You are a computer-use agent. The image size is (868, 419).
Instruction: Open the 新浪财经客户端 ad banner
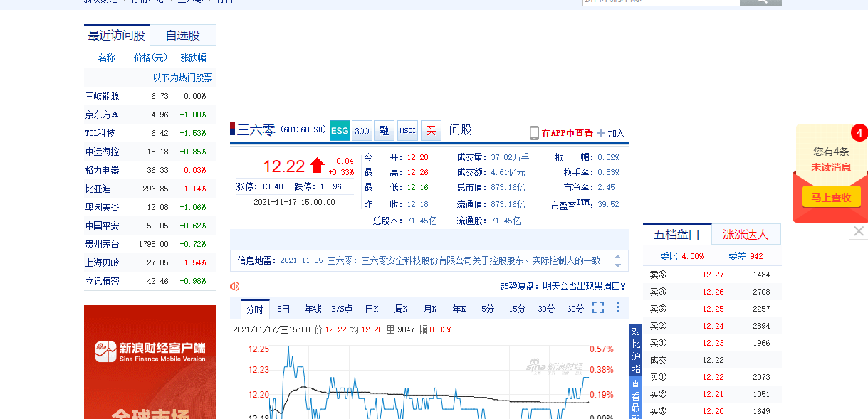pyautogui.click(x=150, y=362)
